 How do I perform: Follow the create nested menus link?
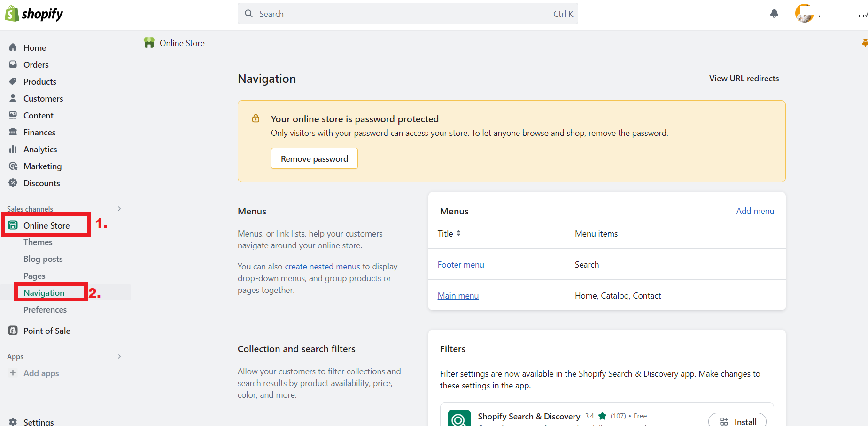click(322, 267)
